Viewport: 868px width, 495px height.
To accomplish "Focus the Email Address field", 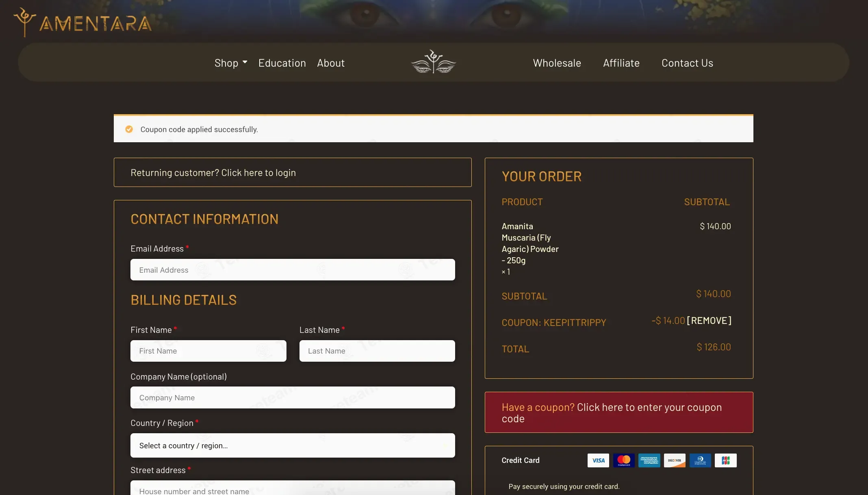I will (293, 270).
